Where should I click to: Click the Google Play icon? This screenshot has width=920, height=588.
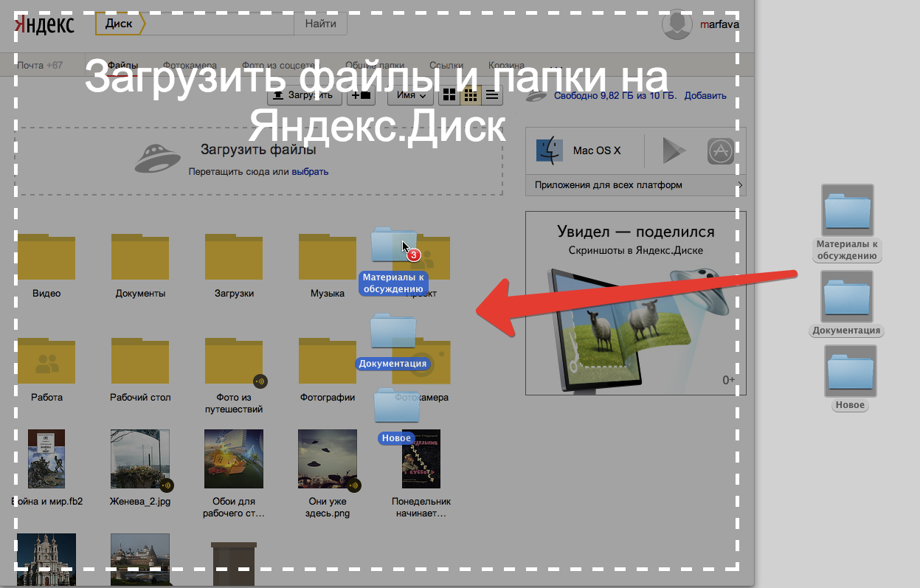click(674, 151)
